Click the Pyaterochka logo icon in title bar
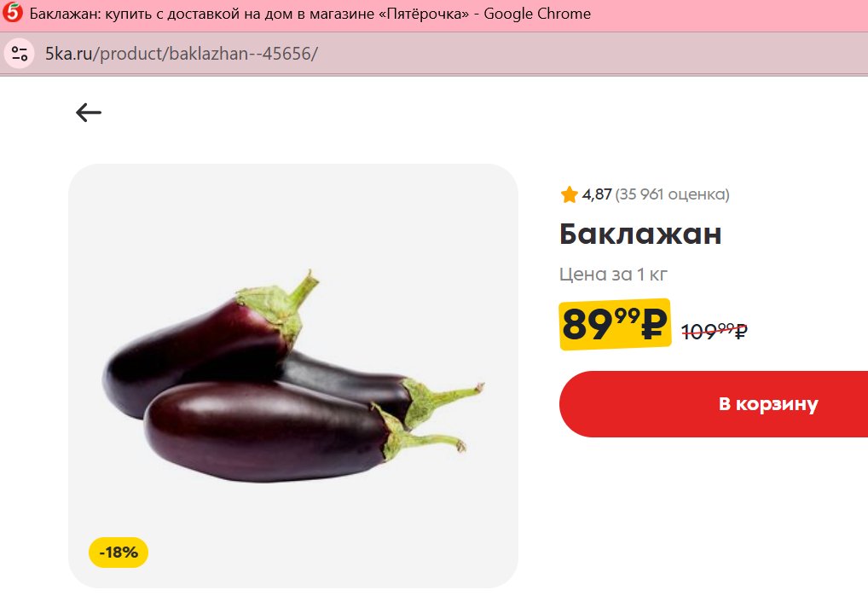This screenshot has width=868, height=596. click(x=12, y=12)
